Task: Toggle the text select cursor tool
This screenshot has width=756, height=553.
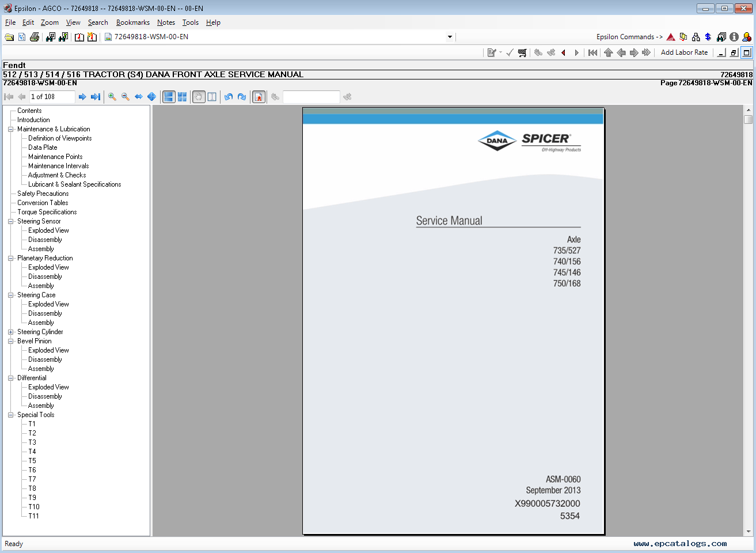Action: point(212,97)
